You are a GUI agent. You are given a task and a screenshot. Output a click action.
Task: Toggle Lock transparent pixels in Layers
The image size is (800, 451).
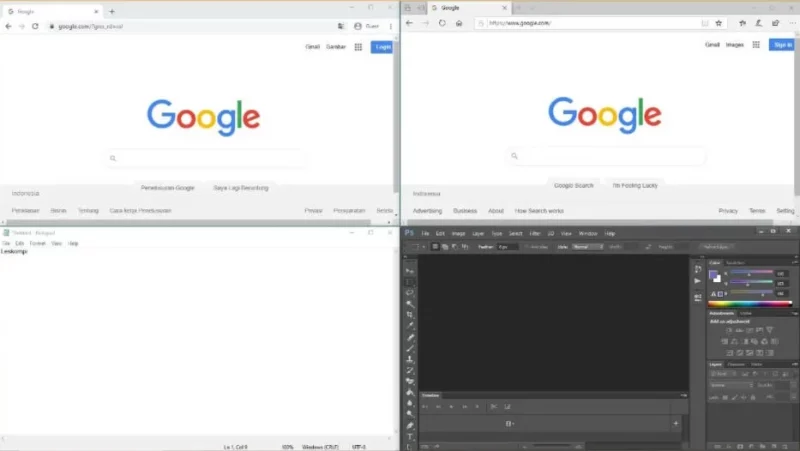tap(725, 397)
